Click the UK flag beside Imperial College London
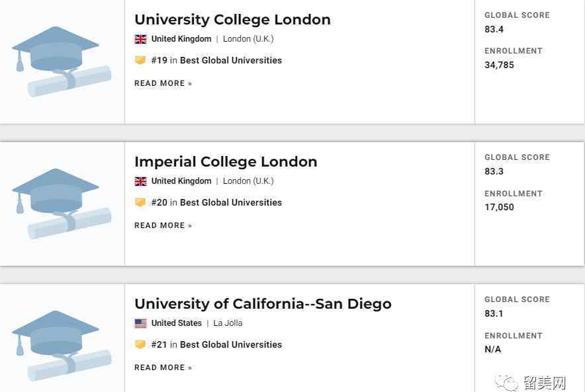This screenshot has height=392, width=585. (x=141, y=181)
